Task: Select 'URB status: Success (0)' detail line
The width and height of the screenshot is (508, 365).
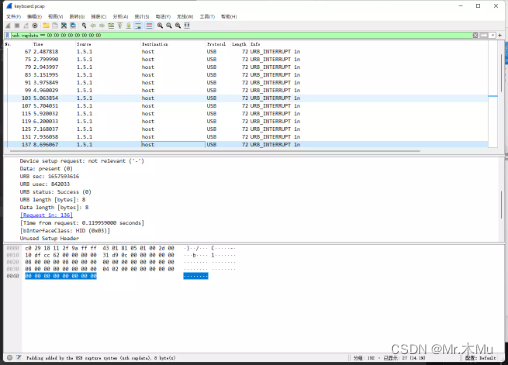Action: [x=55, y=192]
